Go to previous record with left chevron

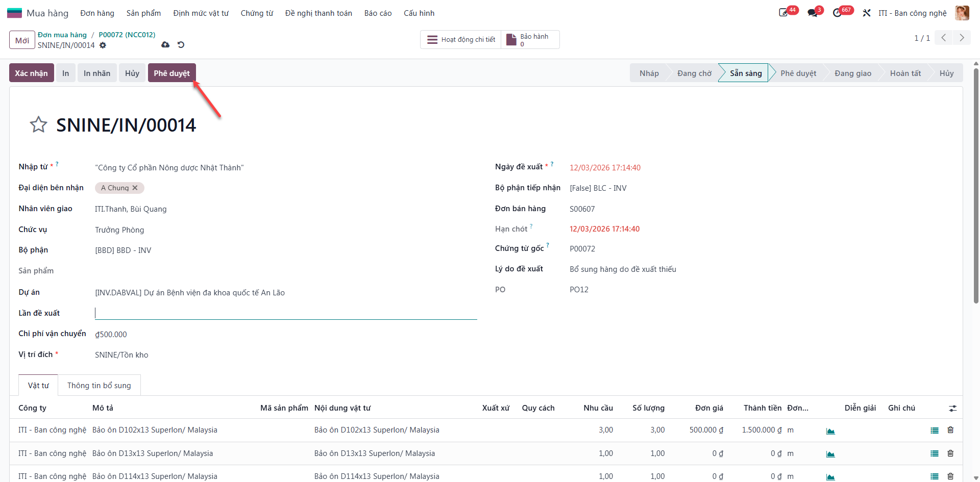944,38
